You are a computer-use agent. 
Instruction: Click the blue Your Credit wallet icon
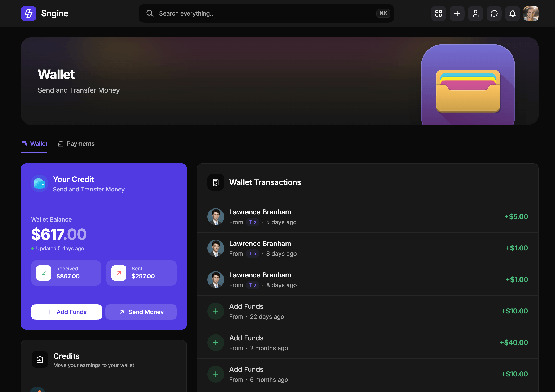(x=39, y=184)
